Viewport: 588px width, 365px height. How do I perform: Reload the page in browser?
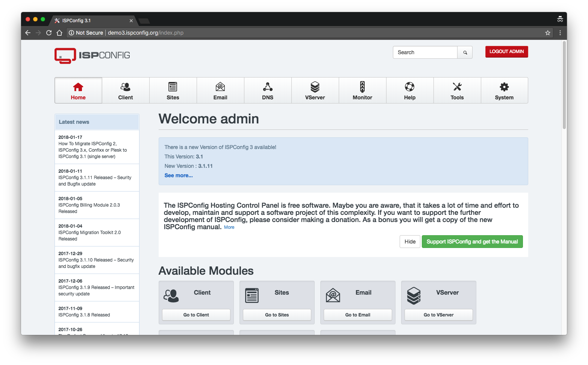click(49, 33)
